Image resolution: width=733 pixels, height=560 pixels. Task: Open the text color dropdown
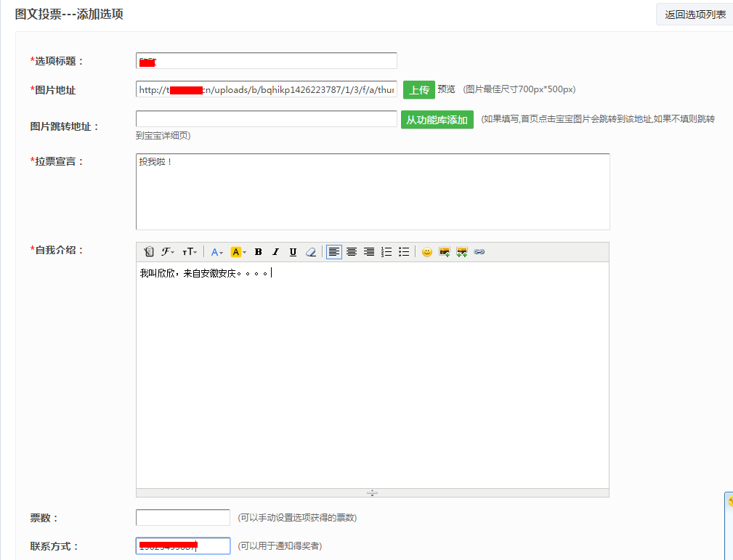tap(217, 252)
